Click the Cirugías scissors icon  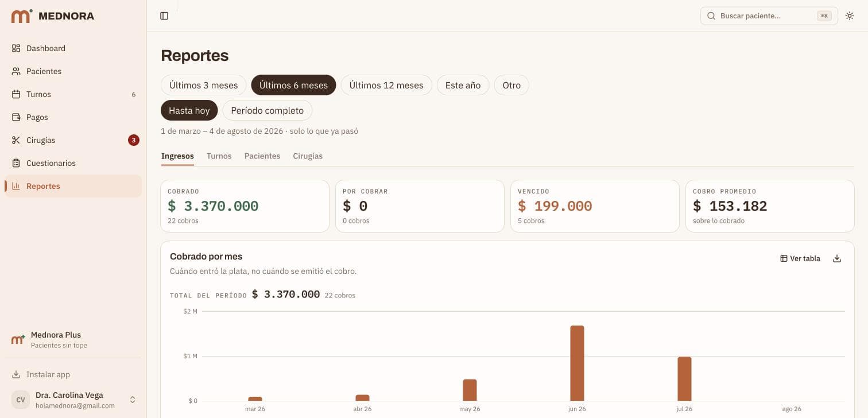pyautogui.click(x=16, y=140)
